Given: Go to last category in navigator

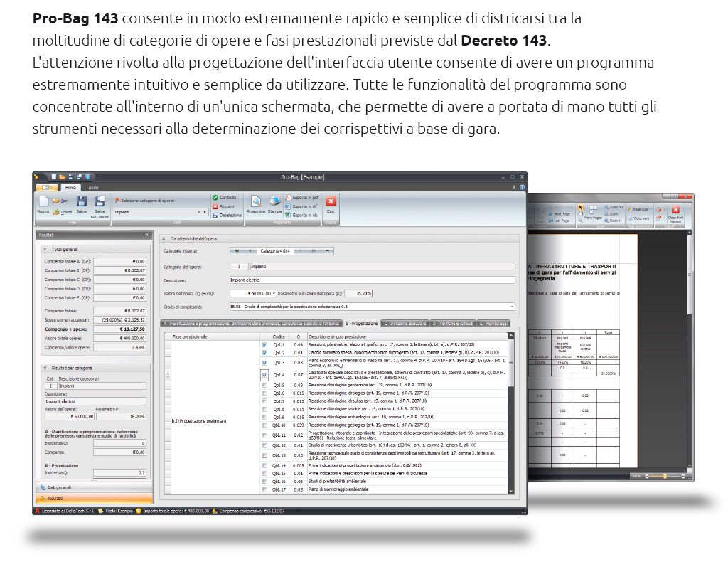Looking at the screenshot, I should coord(314,251).
